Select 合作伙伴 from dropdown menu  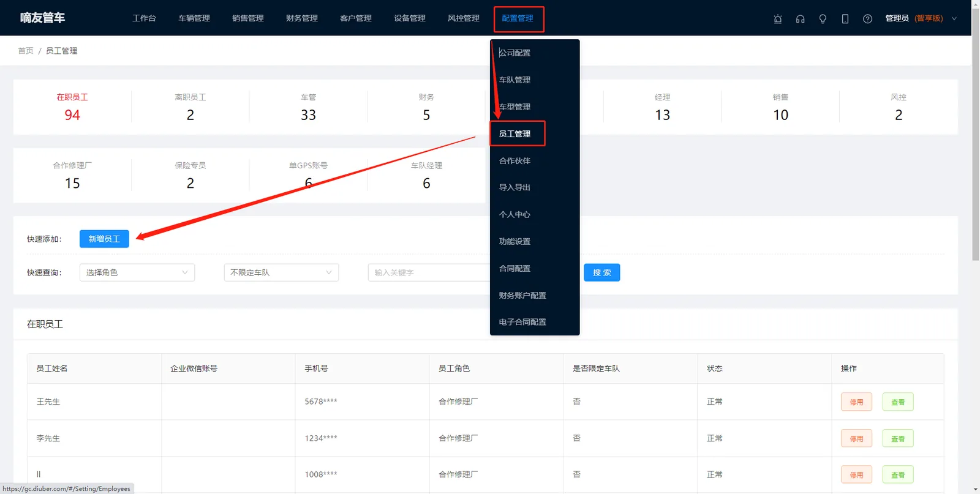tap(535, 160)
